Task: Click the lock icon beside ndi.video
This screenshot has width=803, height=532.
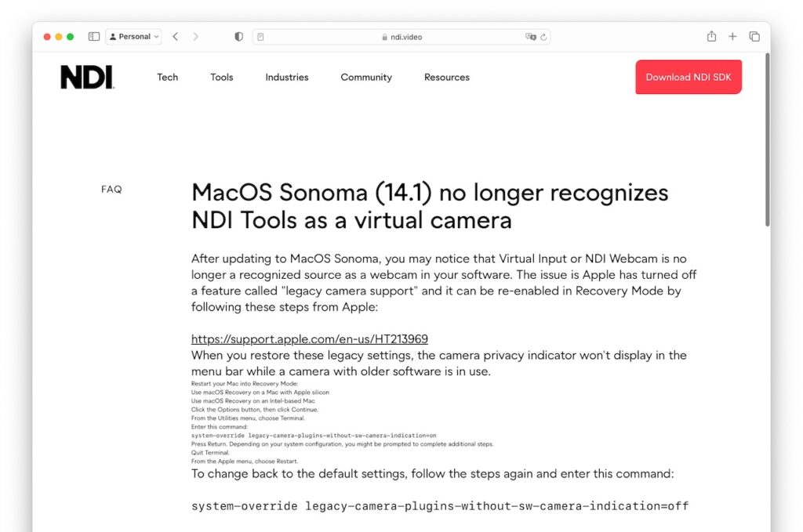Action: tap(383, 36)
